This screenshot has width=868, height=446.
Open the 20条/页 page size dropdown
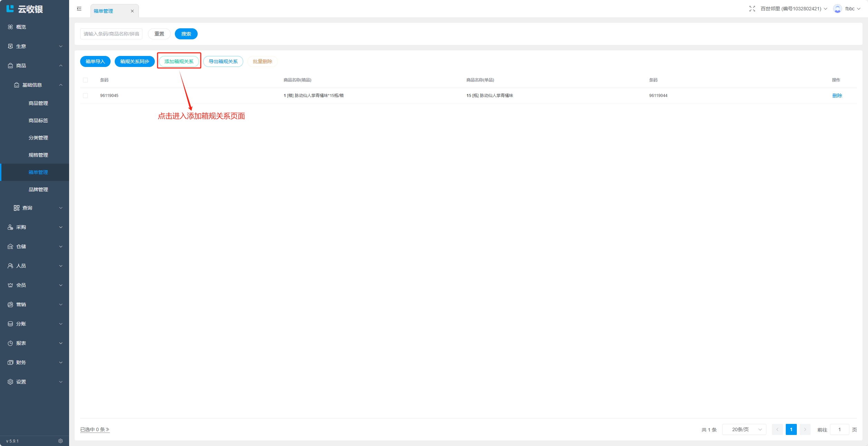744,429
